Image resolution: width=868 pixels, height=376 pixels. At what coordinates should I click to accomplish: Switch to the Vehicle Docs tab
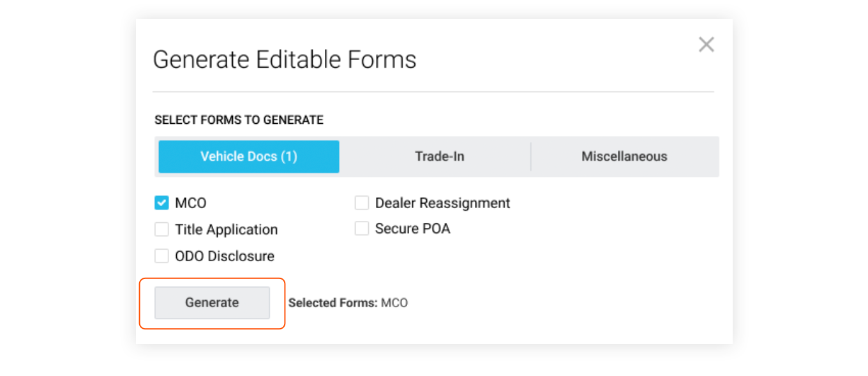pyautogui.click(x=249, y=156)
